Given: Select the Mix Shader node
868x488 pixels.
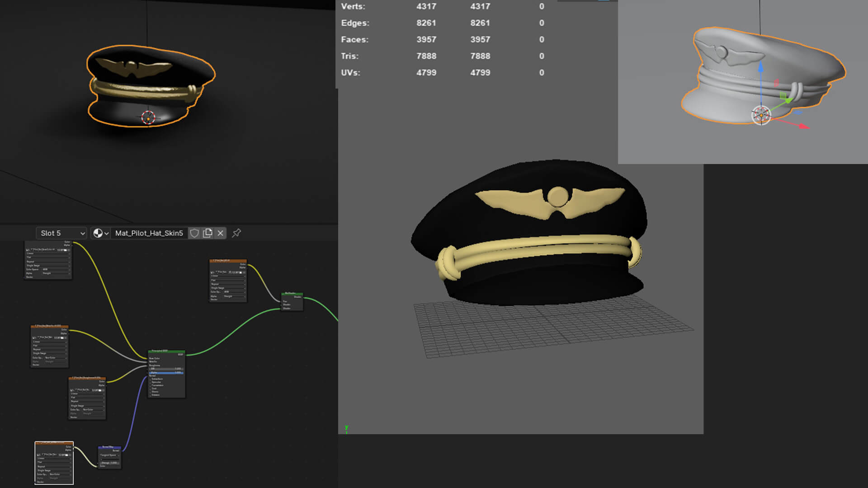Looking at the screenshot, I should [x=292, y=301].
